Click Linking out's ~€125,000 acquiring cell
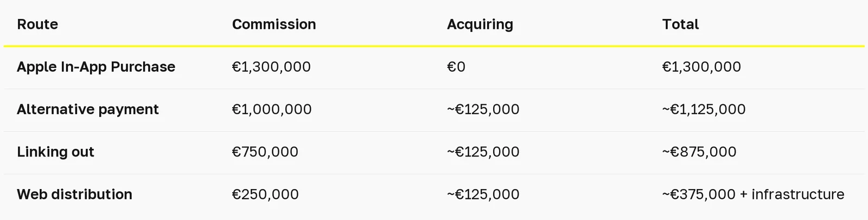 (483, 152)
